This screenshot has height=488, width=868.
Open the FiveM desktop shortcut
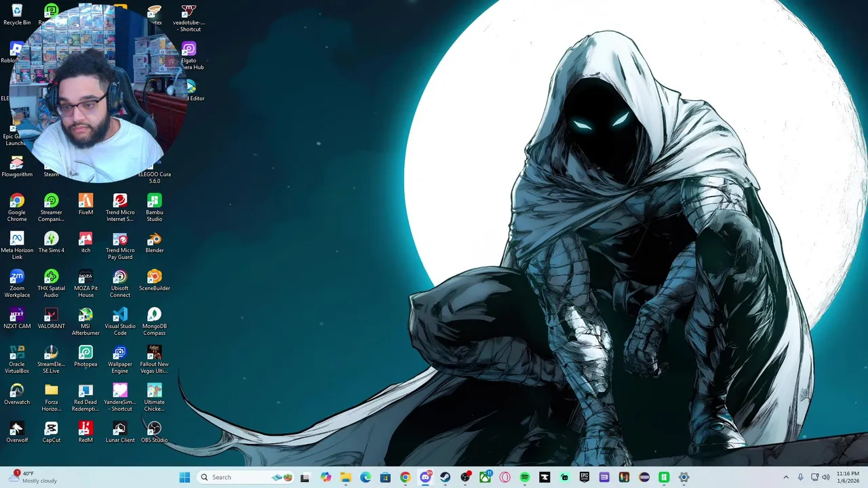pyautogui.click(x=85, y=204)
